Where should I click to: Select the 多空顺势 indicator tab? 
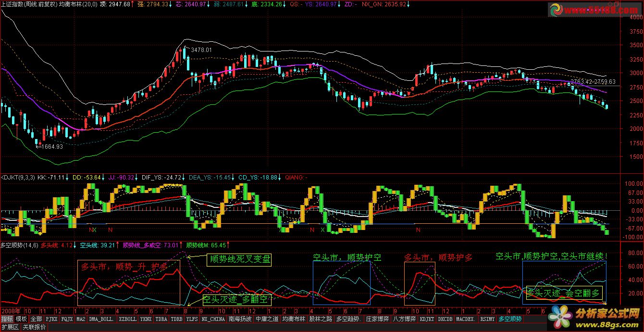[x=510, y=319]
